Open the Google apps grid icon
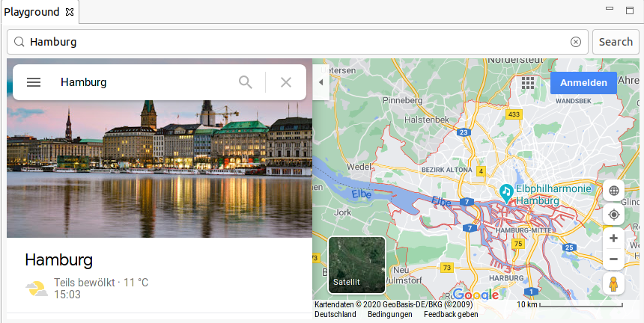This screenshot has width=644, height=323. (528, 83)
